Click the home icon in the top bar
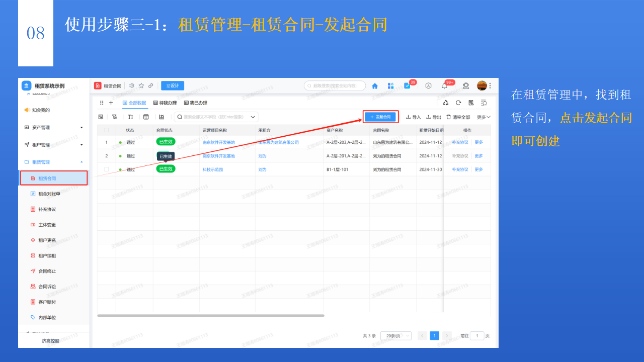 [x=375, y=85]
